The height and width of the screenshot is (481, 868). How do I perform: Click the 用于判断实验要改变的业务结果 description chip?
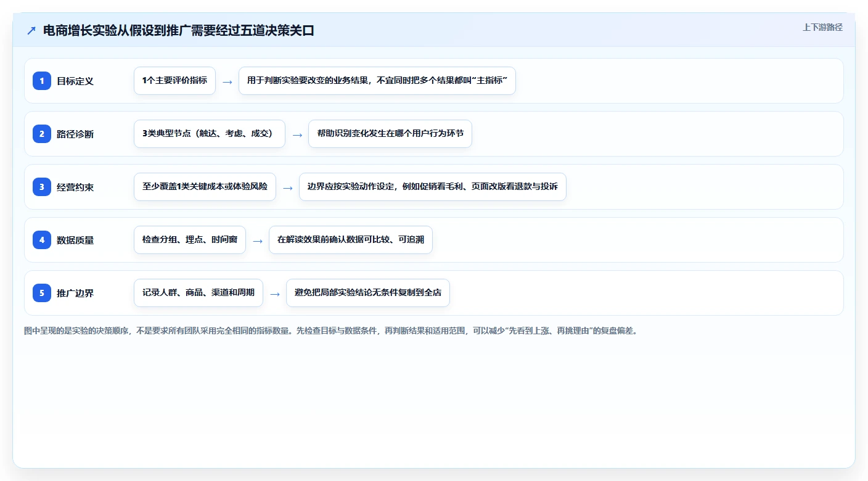(377, 81)
